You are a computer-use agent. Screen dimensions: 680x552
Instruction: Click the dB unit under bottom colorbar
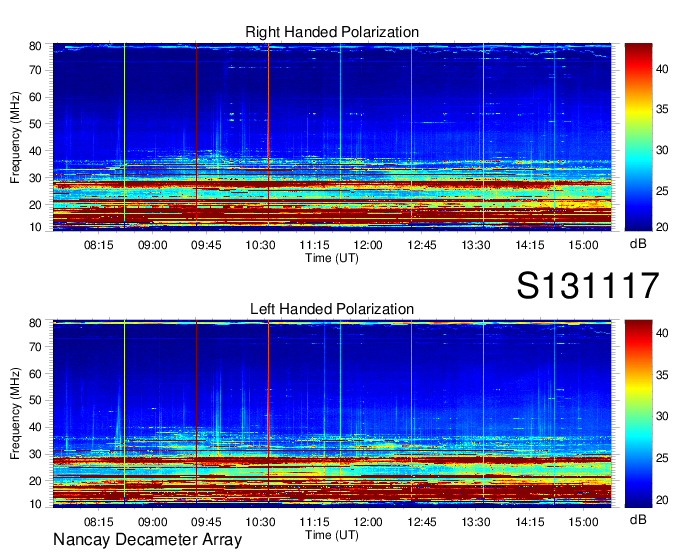[638, 519]
